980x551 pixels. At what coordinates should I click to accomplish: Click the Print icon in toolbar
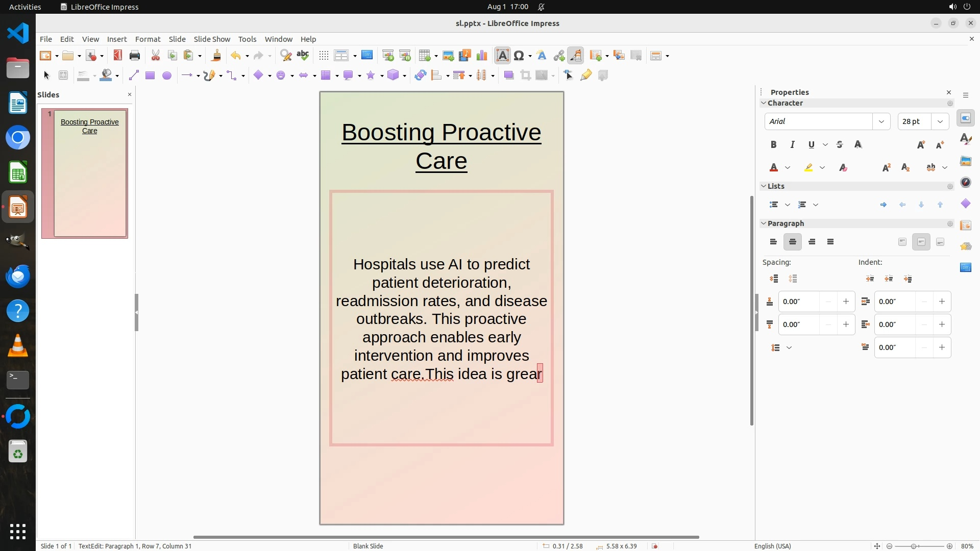(x=135, y=56)
